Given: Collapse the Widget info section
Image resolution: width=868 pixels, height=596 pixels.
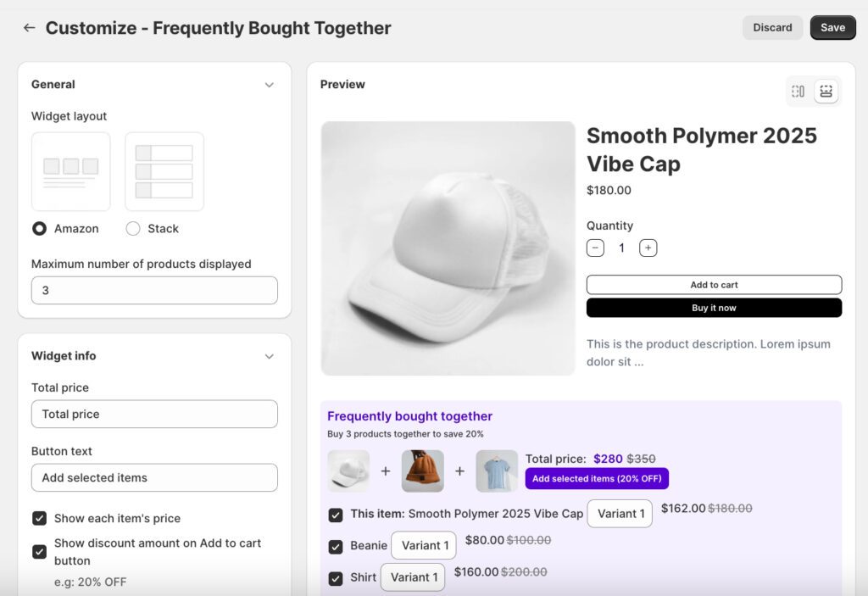Looking at the screenshot, I should tap(269, 356).
